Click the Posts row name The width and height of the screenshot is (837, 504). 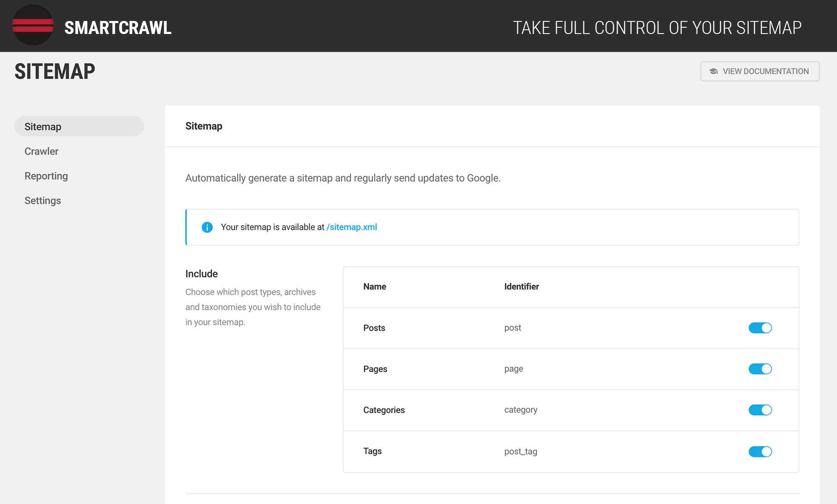click(x=374, y=328)
